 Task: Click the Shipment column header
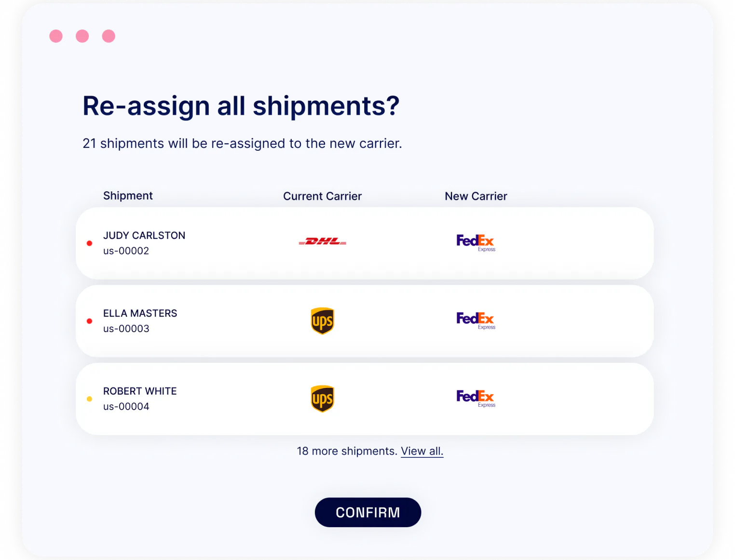coord(128,196)
